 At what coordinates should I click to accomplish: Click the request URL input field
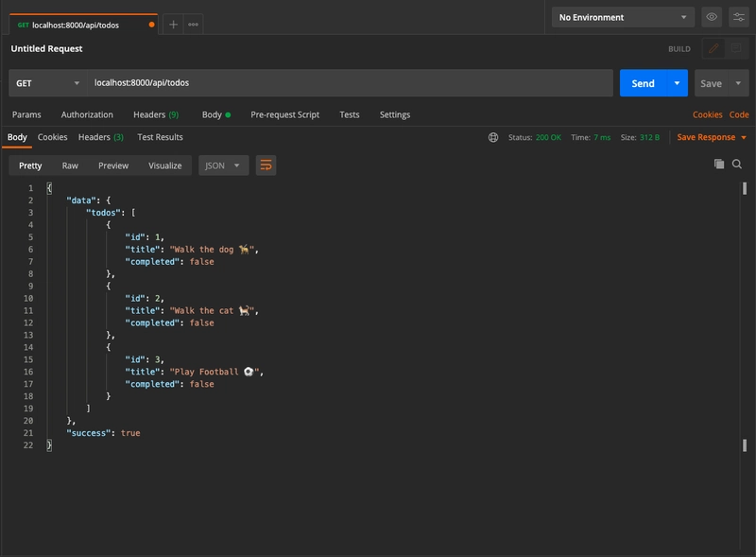tap(350, 83)
